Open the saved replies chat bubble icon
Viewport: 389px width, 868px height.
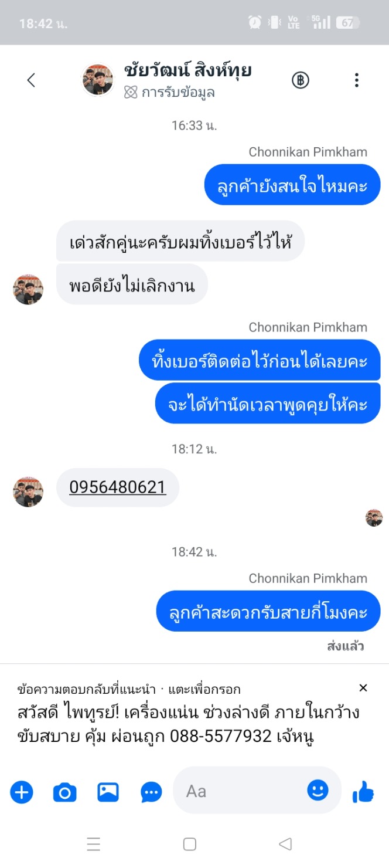click(x=152, y=793)
